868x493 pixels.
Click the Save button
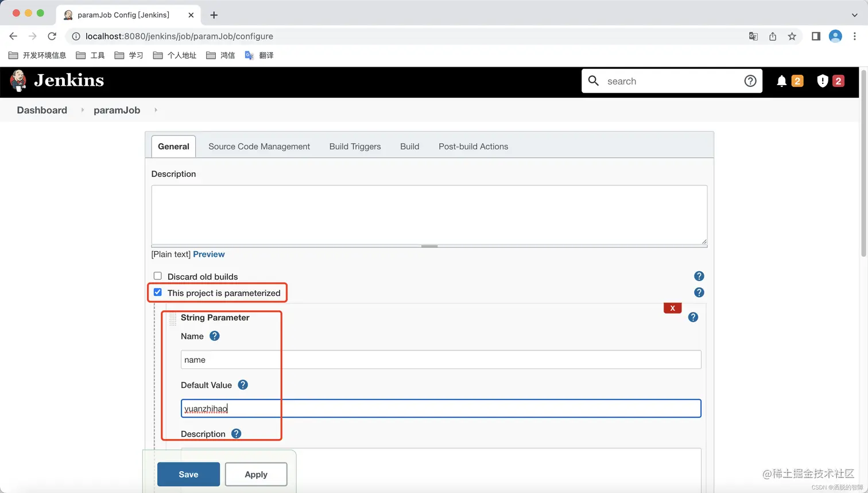pos(188,474)
